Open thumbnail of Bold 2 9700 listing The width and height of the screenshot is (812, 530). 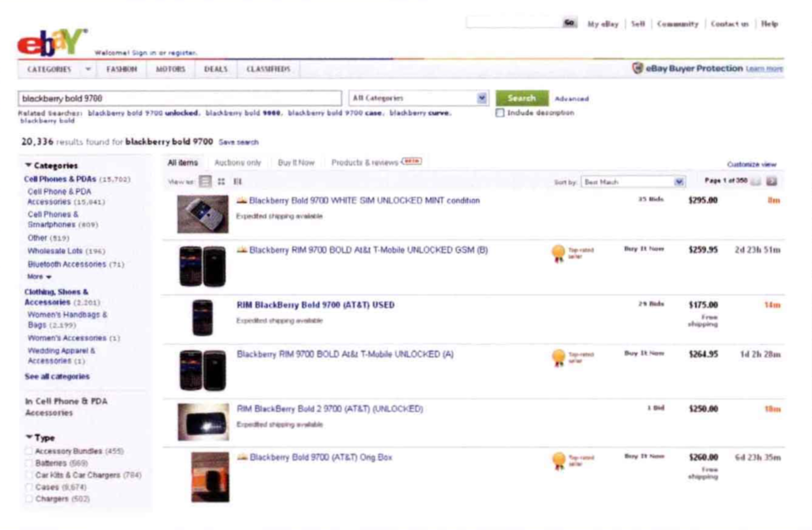coord(203,422)
